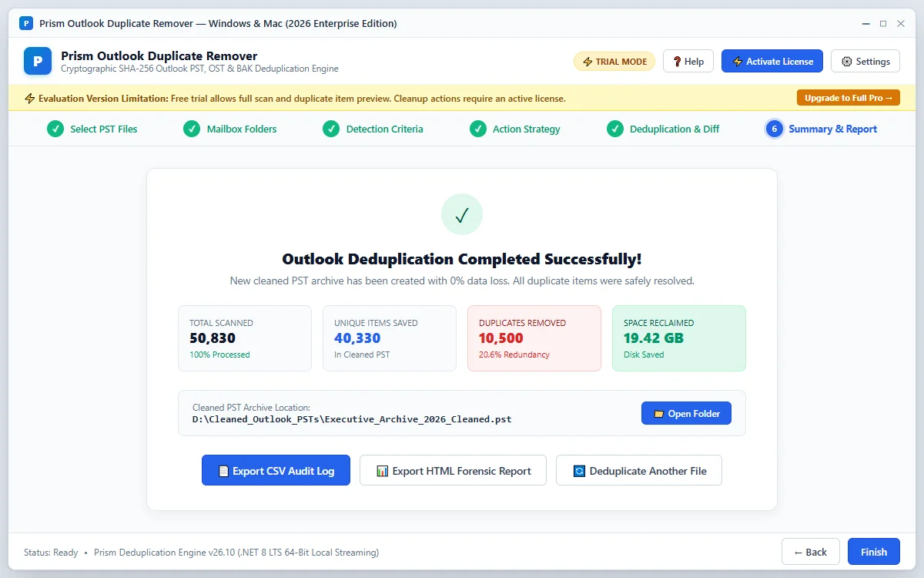The image size is (924, 578).
Task: Click the Select PST Files checkmark icon
Action: pos(55,129)
